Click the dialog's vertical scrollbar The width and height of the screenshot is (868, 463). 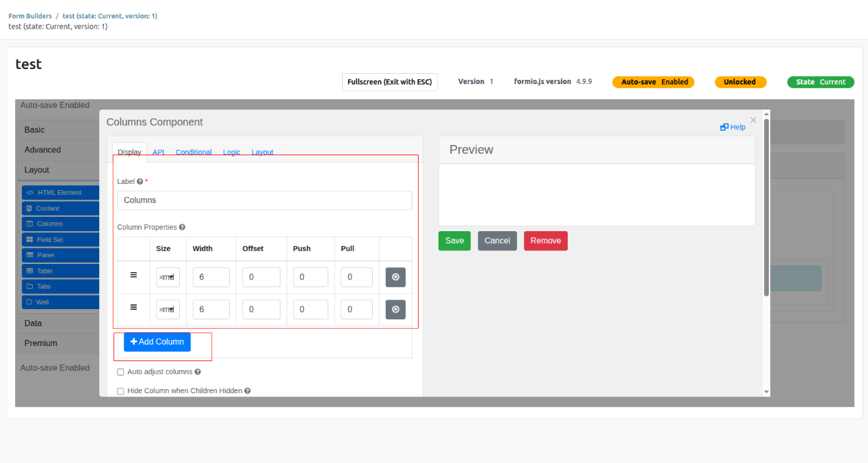coord(766,205)
